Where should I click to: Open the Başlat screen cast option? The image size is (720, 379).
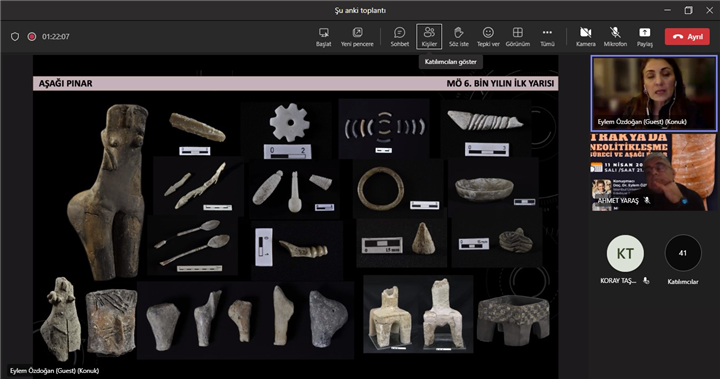click(323, 37)
